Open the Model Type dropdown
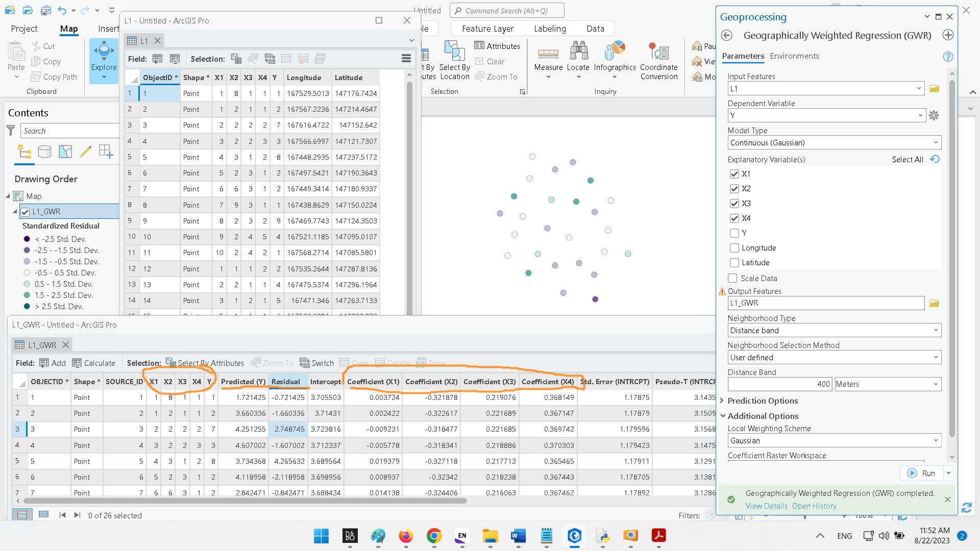This screenshot has height=551, width=980. pyautogui.click(x=834, y=142)
